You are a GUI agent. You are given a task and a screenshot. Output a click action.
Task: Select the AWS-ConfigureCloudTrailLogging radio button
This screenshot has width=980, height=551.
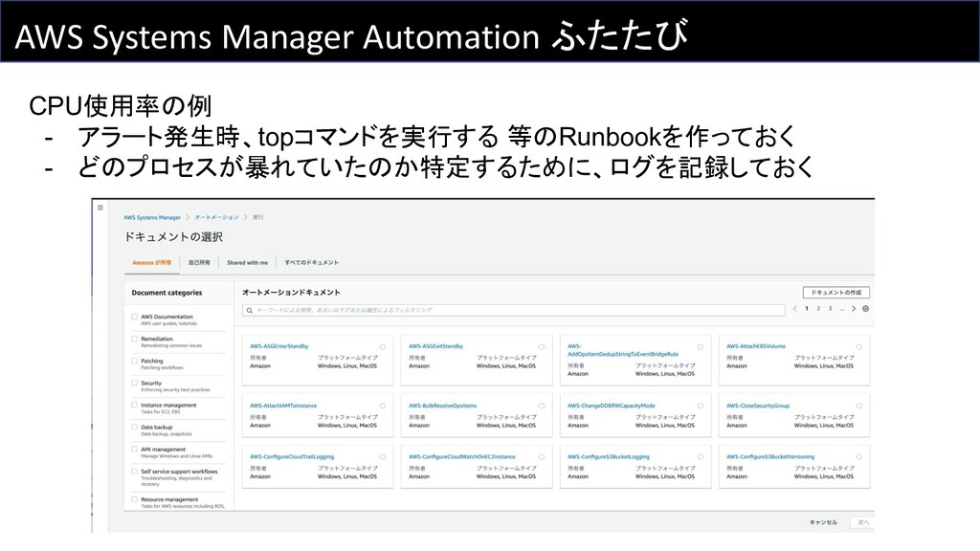(x=383, y=457)
